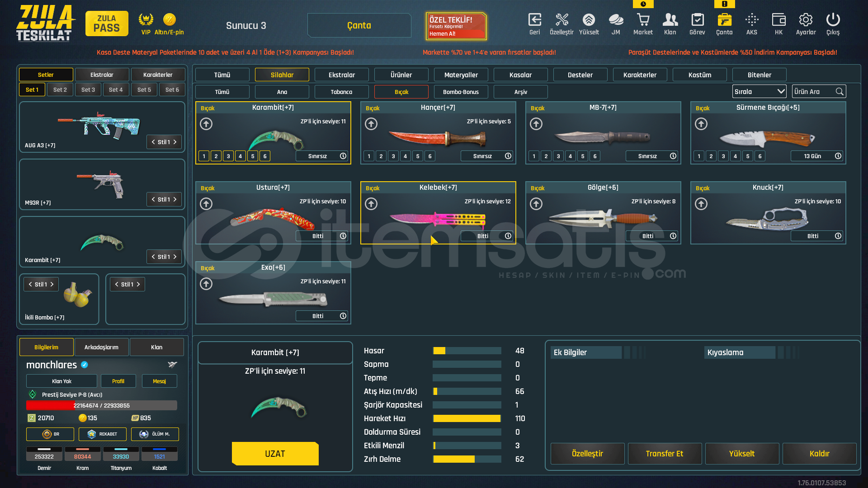Click clock icon on Sürmene 13 Gün
Screen dimensions: 868x488
[x=838, y=156]
